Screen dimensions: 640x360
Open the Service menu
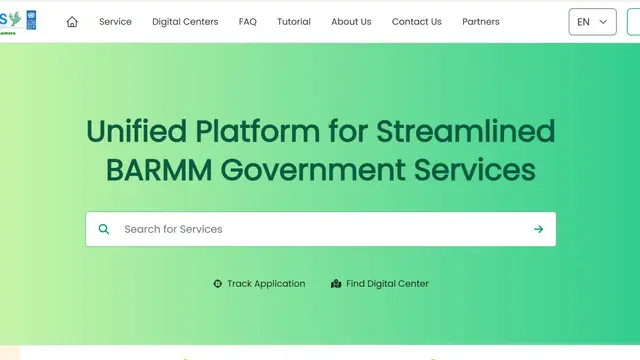pos(115,22)
